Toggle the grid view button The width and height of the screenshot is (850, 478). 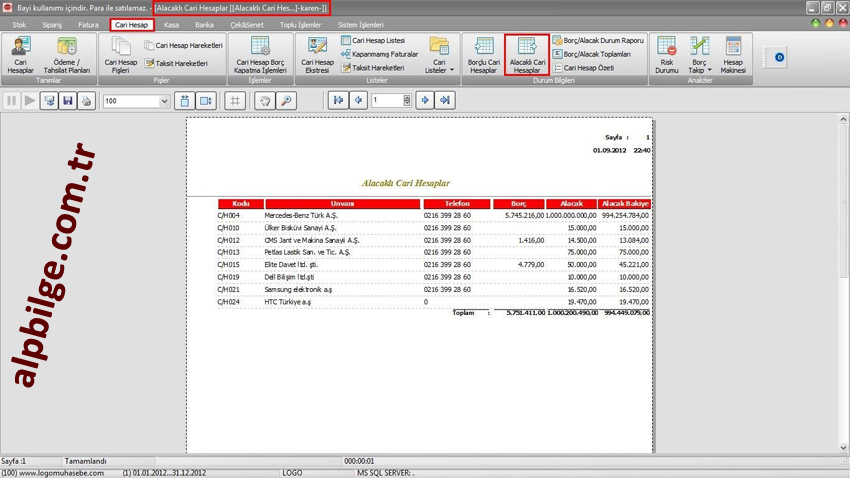pos(235,101)
